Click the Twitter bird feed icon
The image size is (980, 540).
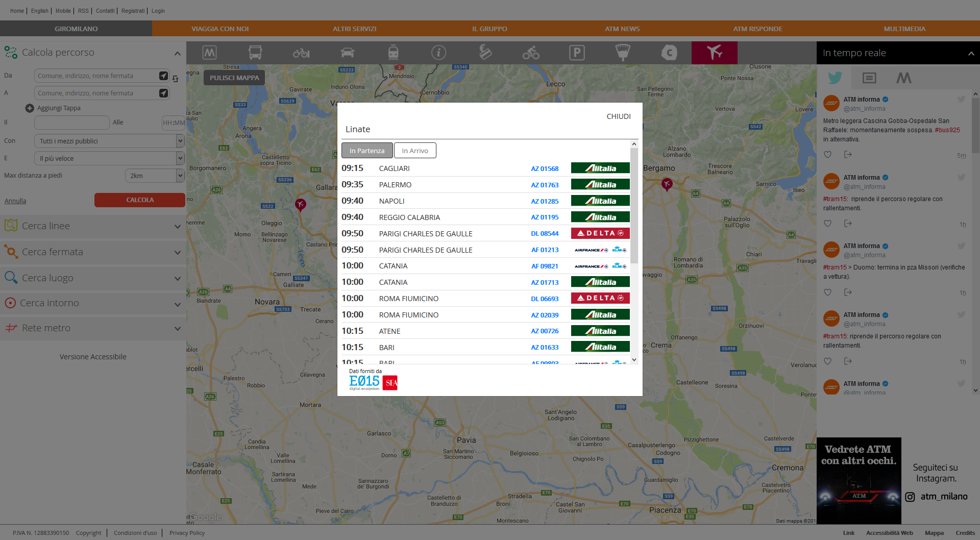(835, 78)
